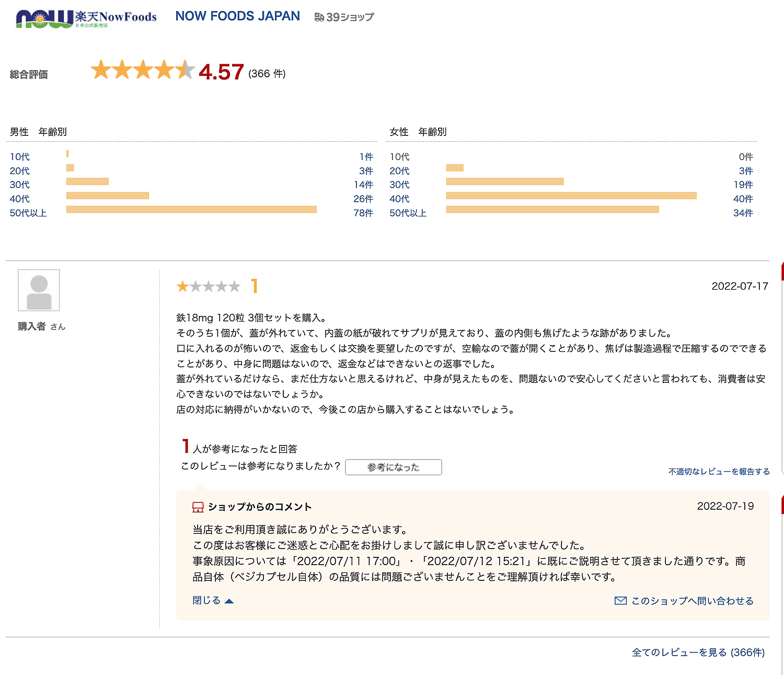Click female 20代 count 3件
This screenshot has width=784, height=675.
click(746, 171)
